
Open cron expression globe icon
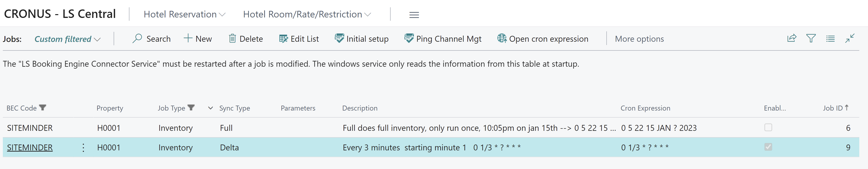click(x=502, y=38)
